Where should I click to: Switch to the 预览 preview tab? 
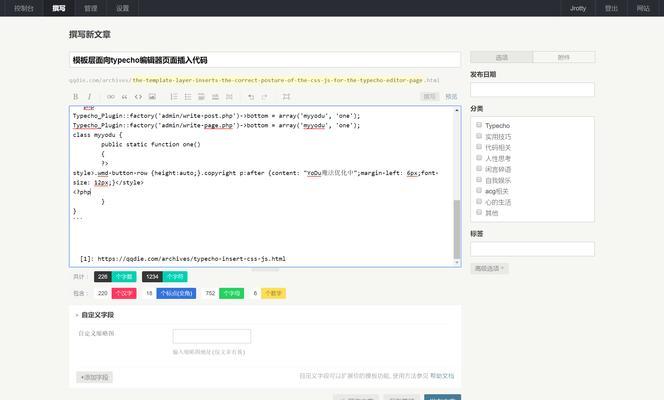point(451,97)
